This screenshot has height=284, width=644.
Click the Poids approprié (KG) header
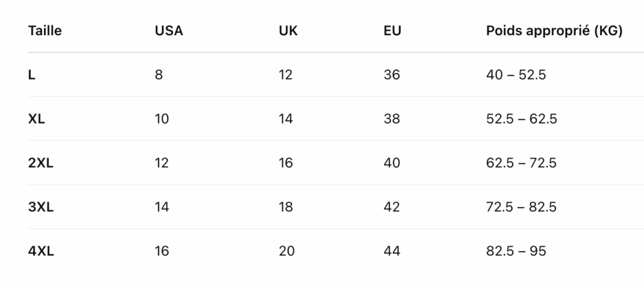coord(554,31)
